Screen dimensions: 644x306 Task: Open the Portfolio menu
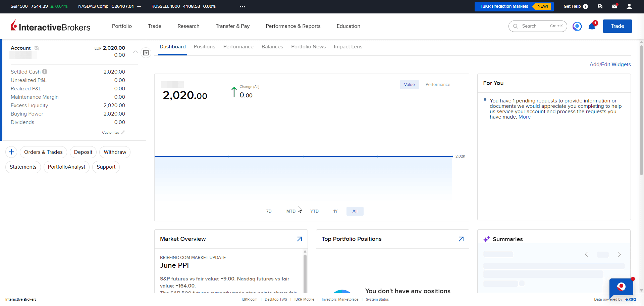(x=122, y=26)
